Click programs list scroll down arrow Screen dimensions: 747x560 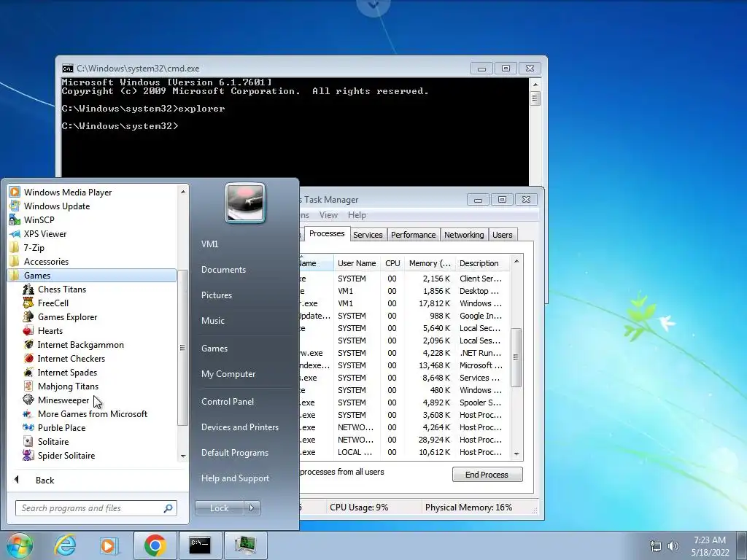(x=183, y=456)
